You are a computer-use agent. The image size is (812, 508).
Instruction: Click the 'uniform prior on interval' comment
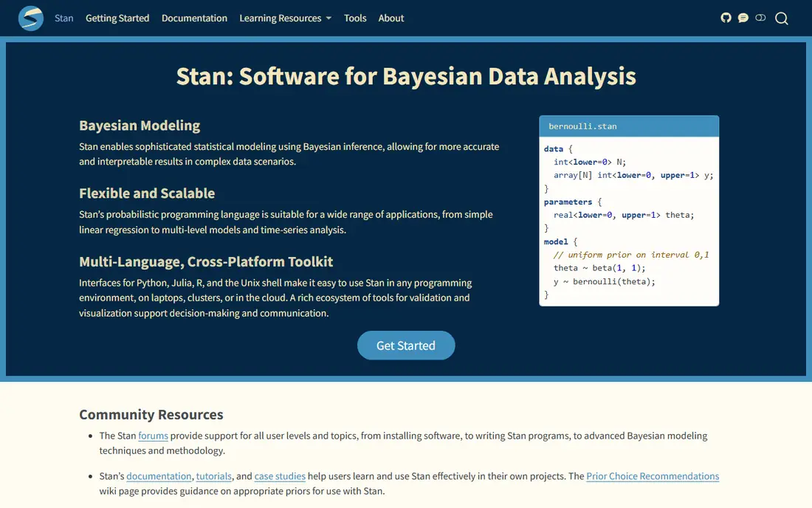[x=631, y=255]
